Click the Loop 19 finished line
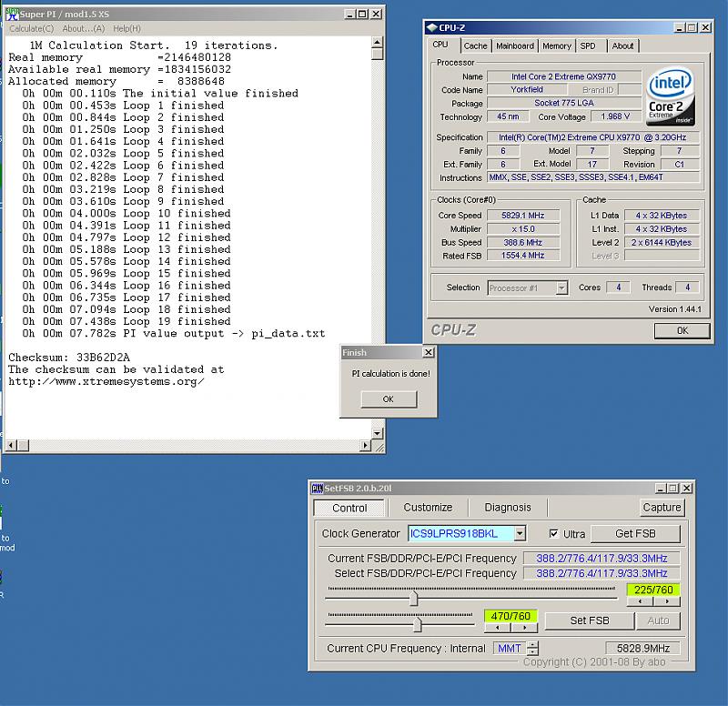 [x=126, y=321]
